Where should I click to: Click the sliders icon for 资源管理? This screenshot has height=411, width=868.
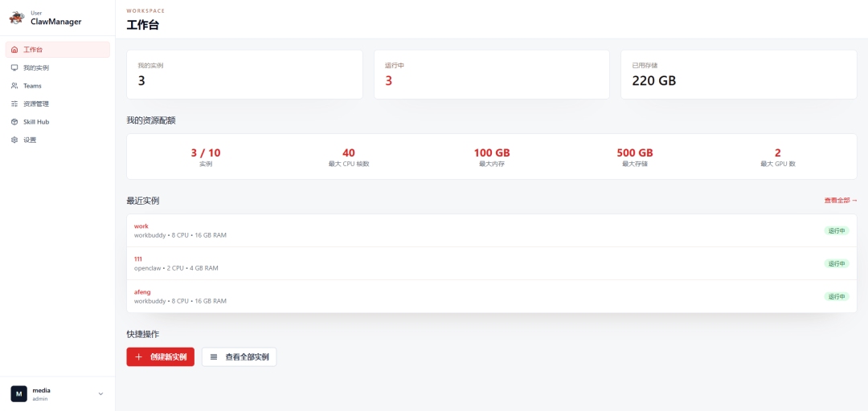point(14,104)
